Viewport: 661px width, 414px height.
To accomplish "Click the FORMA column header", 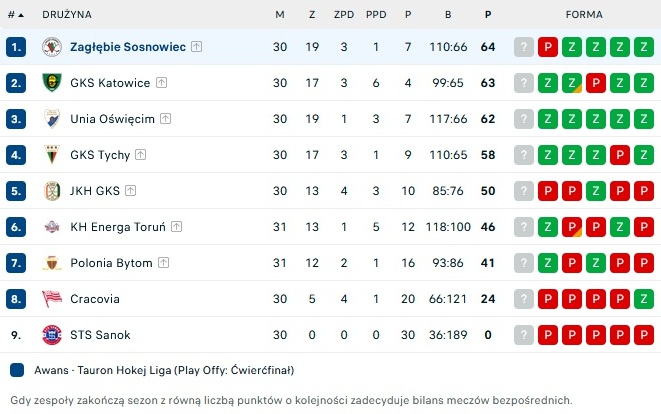I will pyautogui.click(x=584, y=15).
